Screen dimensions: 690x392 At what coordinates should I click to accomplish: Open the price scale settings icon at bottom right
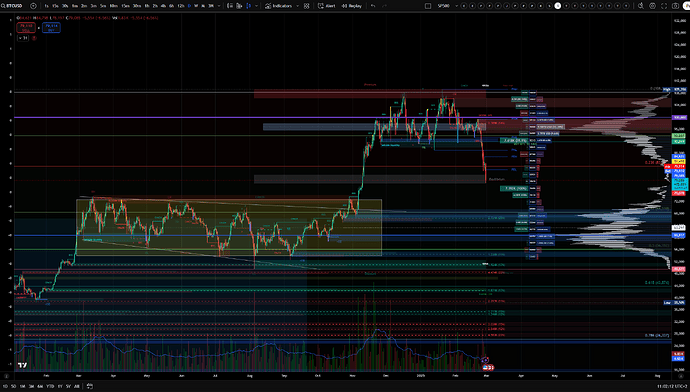click(x=681, y=376)
